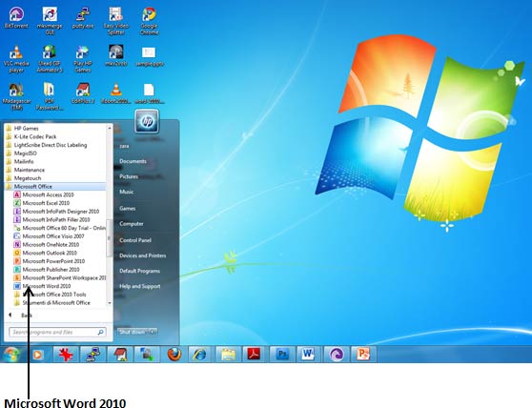Click the Search programs and files box
532x408 pixels.
coord(57,332)
